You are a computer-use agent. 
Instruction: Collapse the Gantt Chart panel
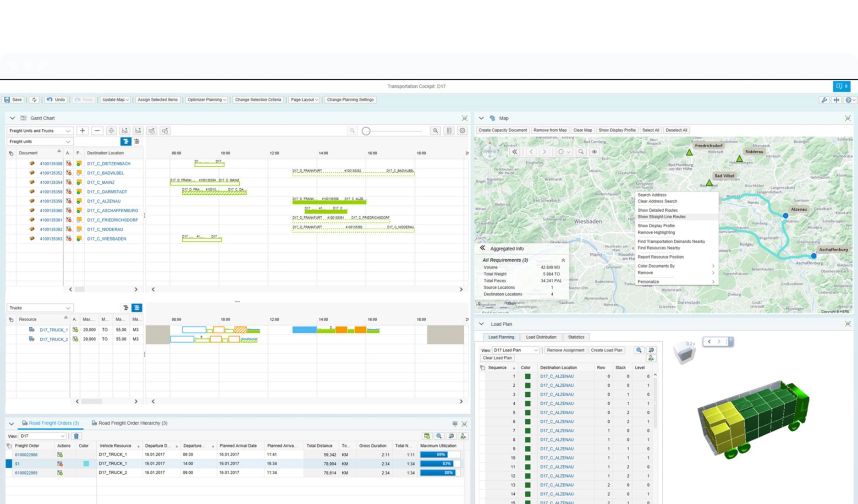click(12, 118)
